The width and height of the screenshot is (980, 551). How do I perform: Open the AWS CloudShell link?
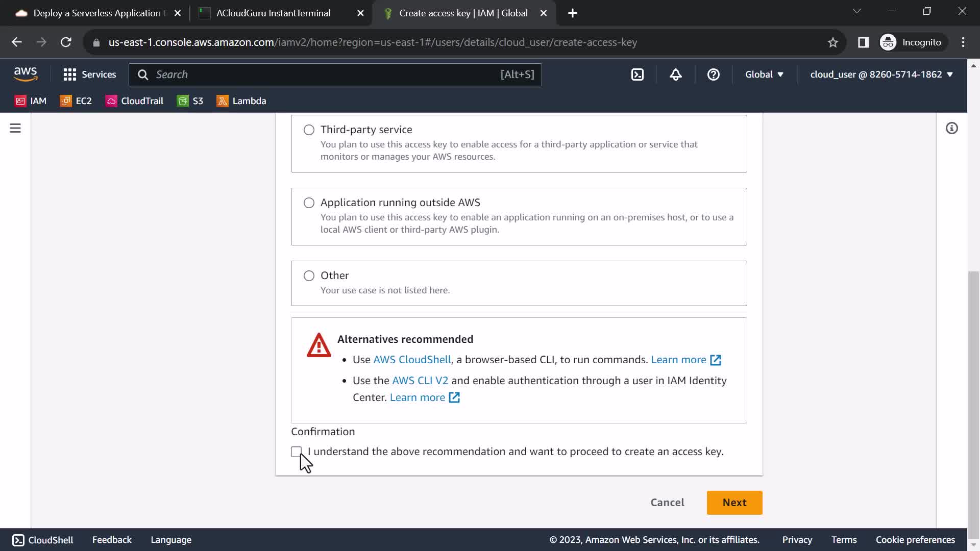click(412, 360)
